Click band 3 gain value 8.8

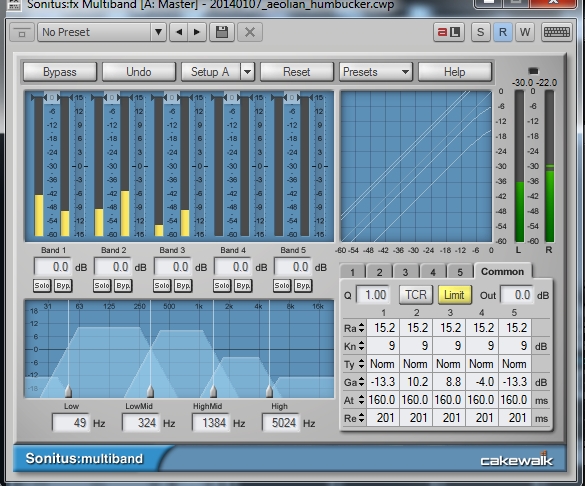pyautogui.click(x=449, y=382)
